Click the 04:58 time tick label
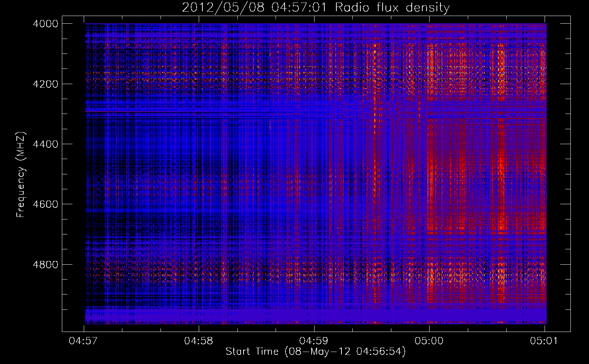This screenshot has width=589, height=364. point(199,341)
